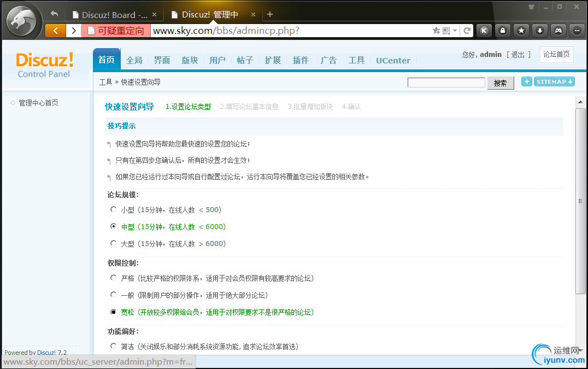Open the more options ellipsis toolbar button

(577, 31)
